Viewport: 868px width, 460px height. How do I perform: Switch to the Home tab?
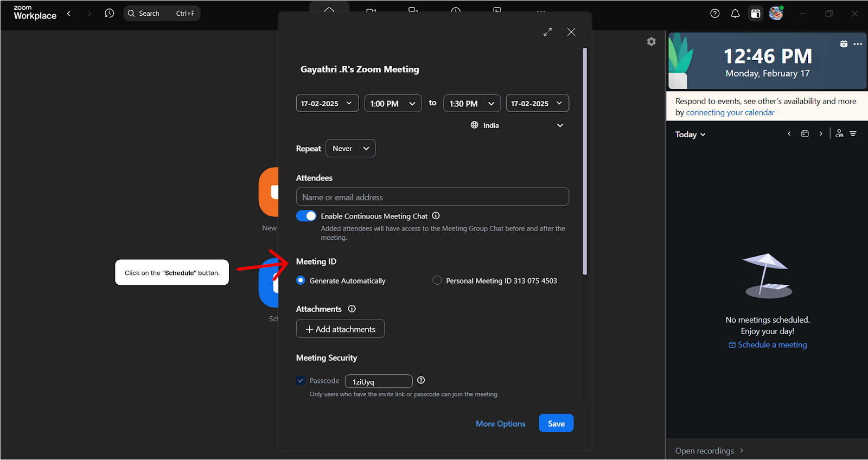(329, 9)
